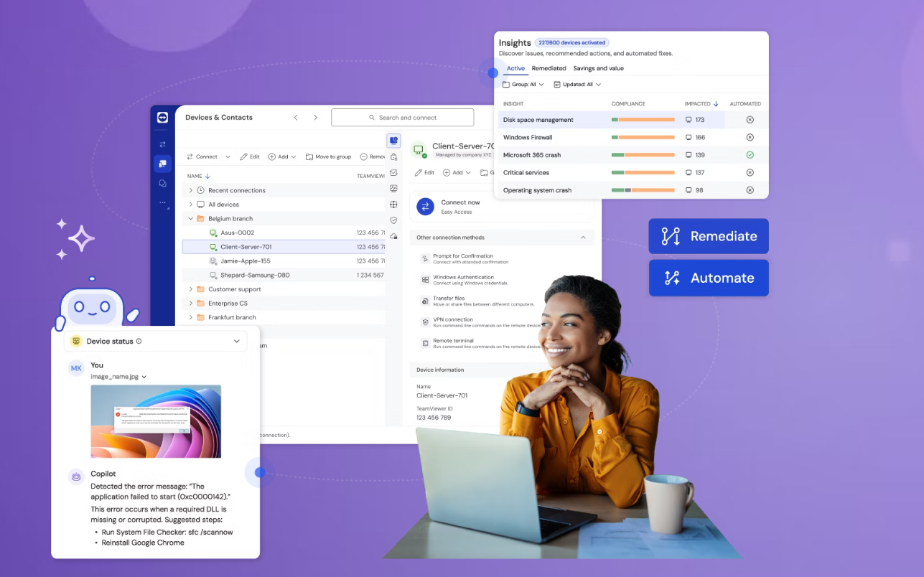The width and height of the screenshot is (924, 577).
Task: Switch to the Remediated tab
Action: point(549,68)
